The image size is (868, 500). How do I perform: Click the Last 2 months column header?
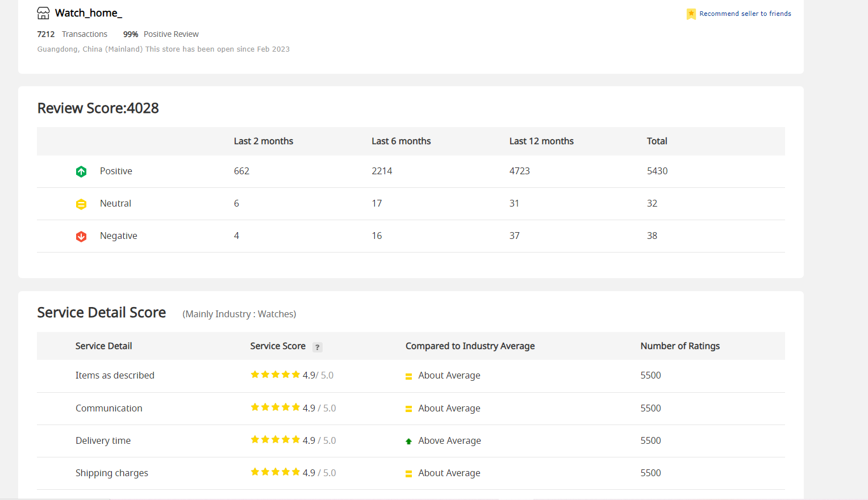click(264, 141)
